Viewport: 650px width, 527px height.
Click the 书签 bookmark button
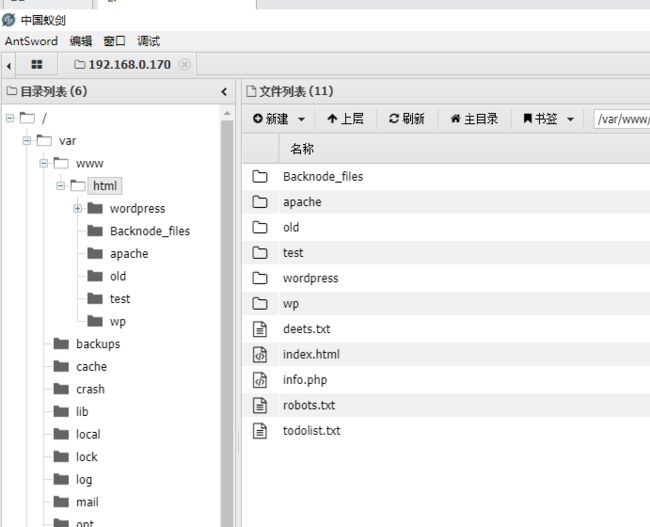(540, 119)
